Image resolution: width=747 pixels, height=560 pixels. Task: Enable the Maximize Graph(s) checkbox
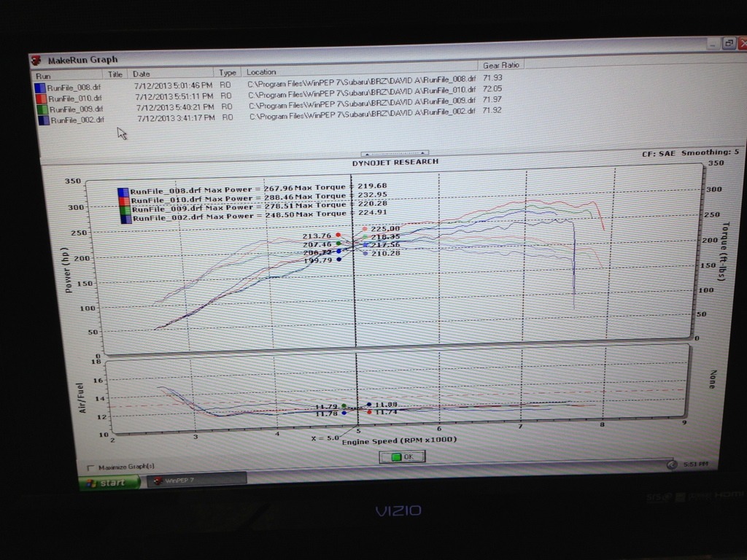[x=90, y=467]
